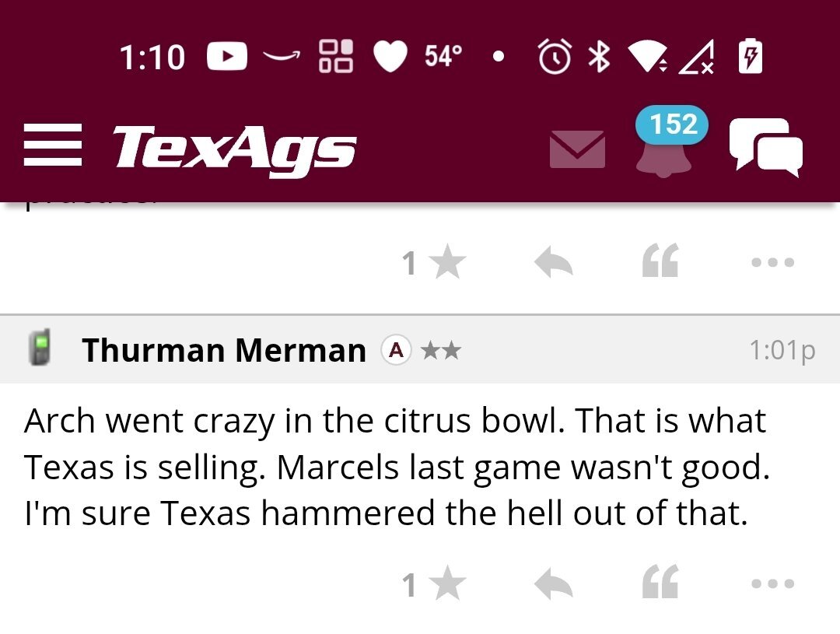Tap the mobile phone icon beside Thurman Merman
Viewport: 840px width, 634px height.
[x=38, y=348]
